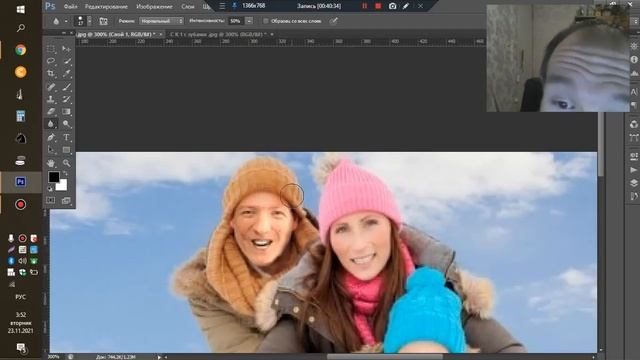Select the Rectangular Marquee tool
This screenshot has width=640, height=360.
click(x=51, y=49)
